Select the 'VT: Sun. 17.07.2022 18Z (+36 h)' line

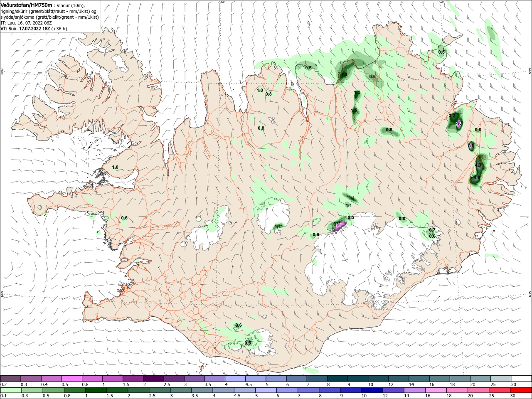pos(34,29)
